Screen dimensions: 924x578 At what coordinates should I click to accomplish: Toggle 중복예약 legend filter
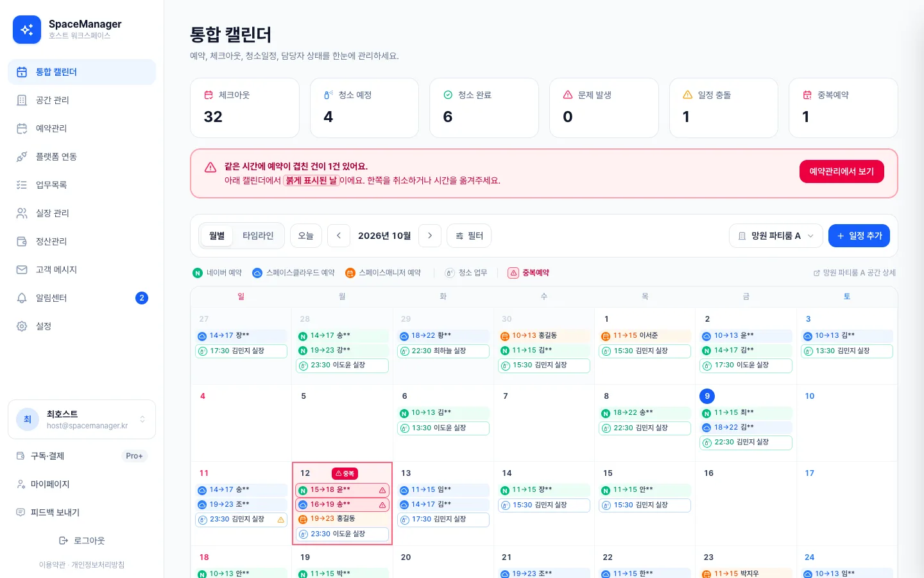coord(529,273)
